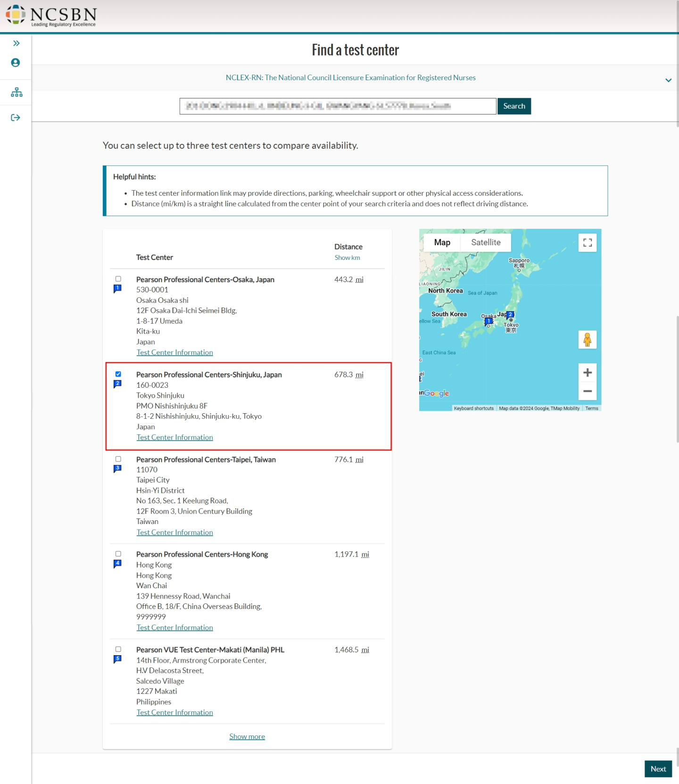Click the Google logo on map
The image size is (679, 784).
[436, 393]
